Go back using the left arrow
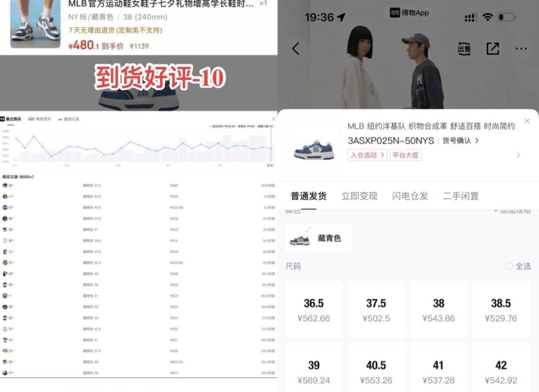Screen dimensions: 539x392 point(296,48)
